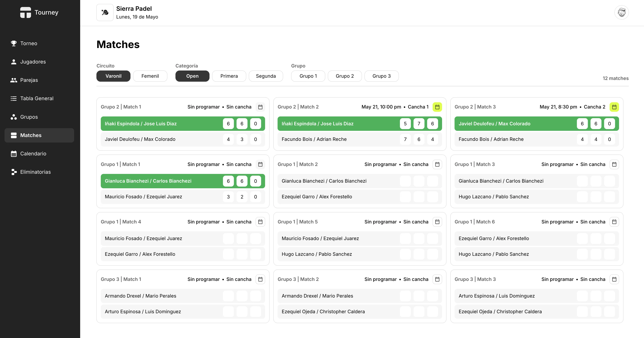
Task: Filter matches by Grupo 2
Action: pos(345,76)
